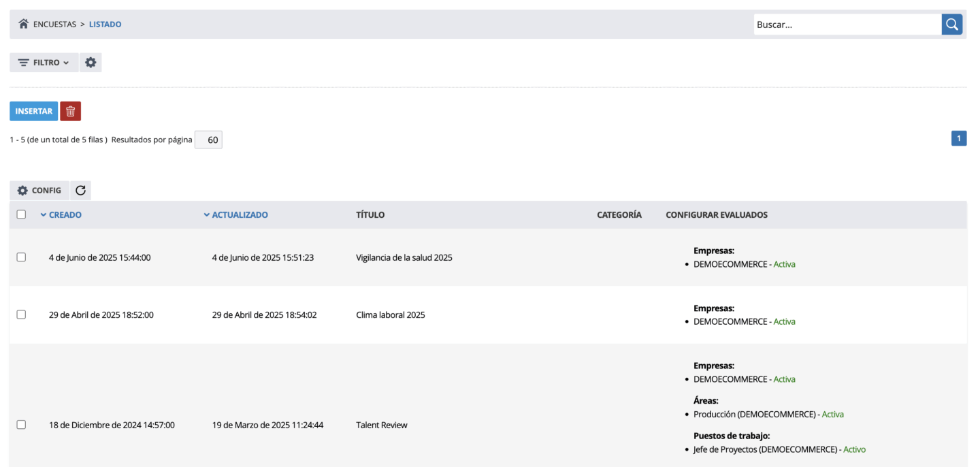Sort by the ACTUALIZADO column
The height and width of the screenshot is (467, 980).
pos(235,214)
